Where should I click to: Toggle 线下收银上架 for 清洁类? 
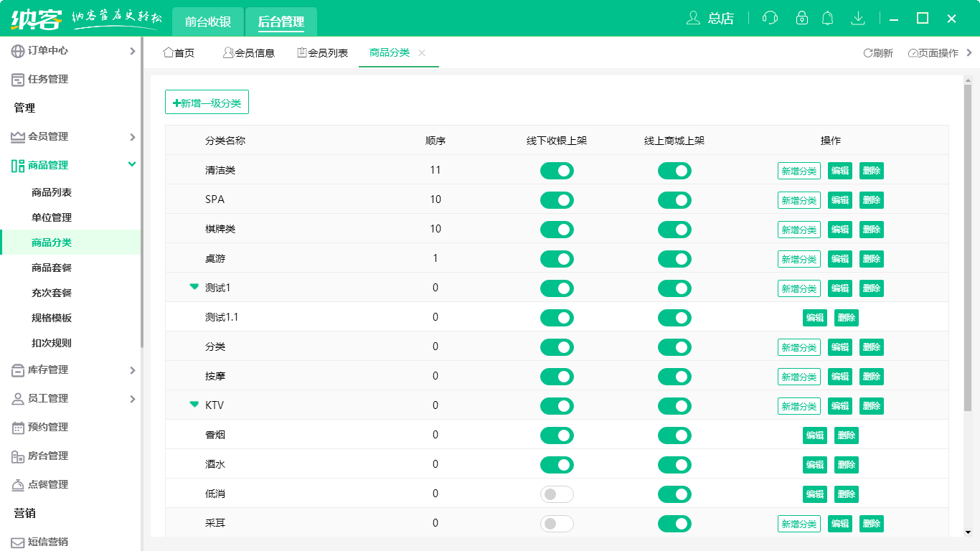click(x=557, y=171)
